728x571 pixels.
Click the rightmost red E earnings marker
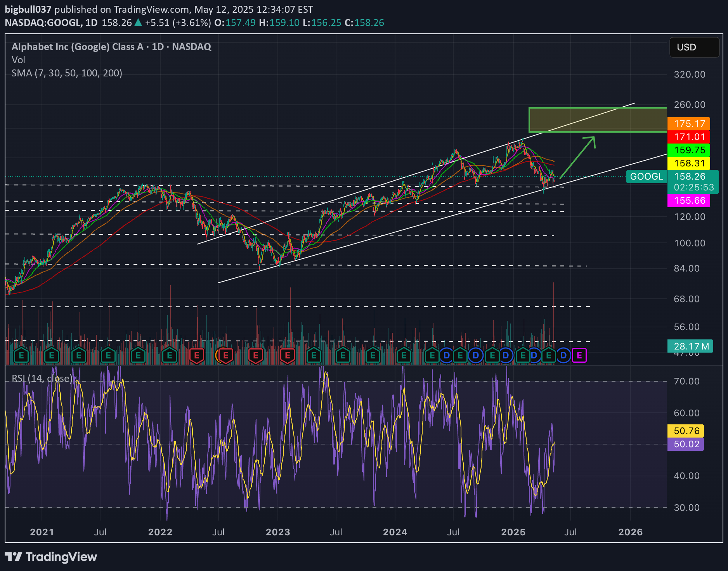tap(288, 355)
